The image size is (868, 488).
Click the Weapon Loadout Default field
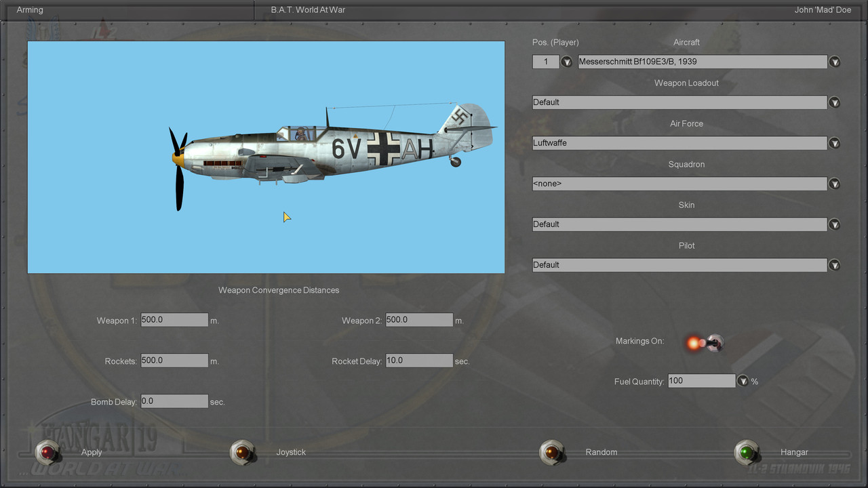pos(679,102)
